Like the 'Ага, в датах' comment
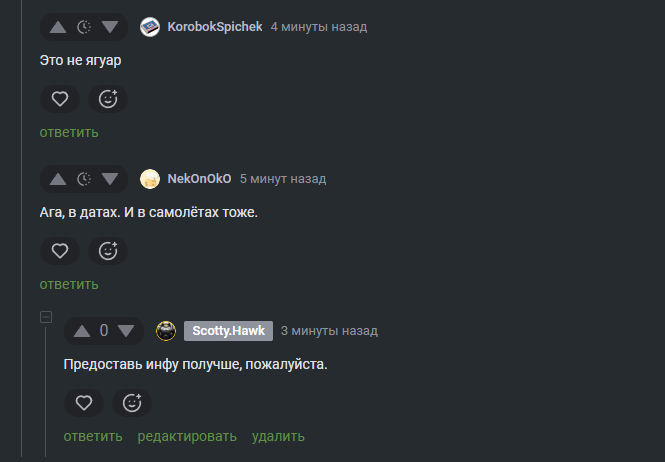This screenshot has height=462, width=665. (x=60, y=251)
